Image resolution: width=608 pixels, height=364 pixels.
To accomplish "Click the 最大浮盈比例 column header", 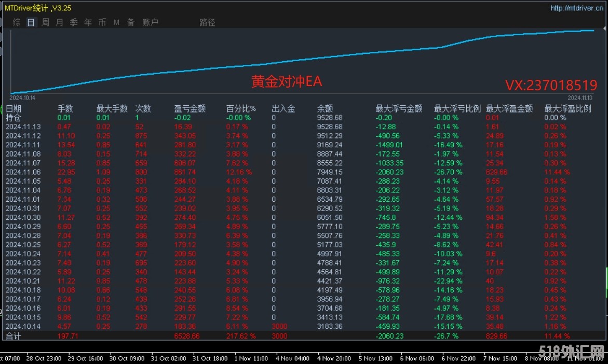I will click(568, 108).
